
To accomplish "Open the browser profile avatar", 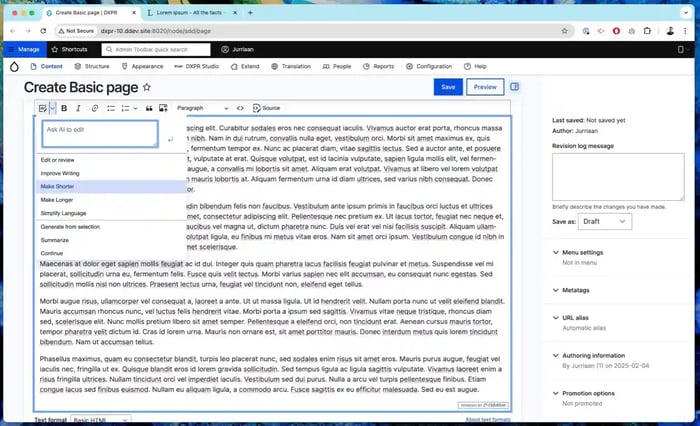I will 670,31.
